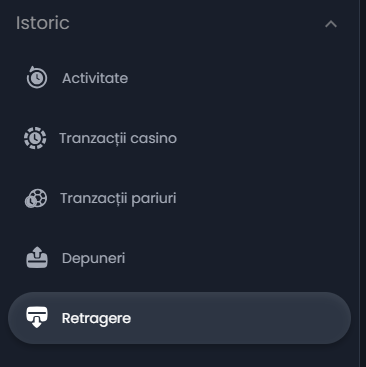366x367 pixels.
Task: Collapse the Istoric section with the chevron
Action: pyautogui.click(x=331, y=24)
